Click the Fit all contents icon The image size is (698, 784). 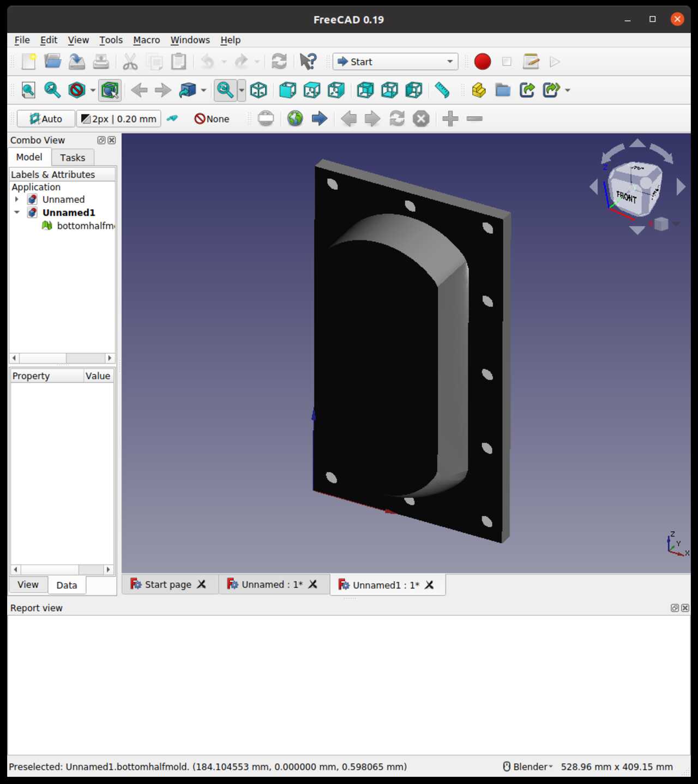click(x=28, y=90)
